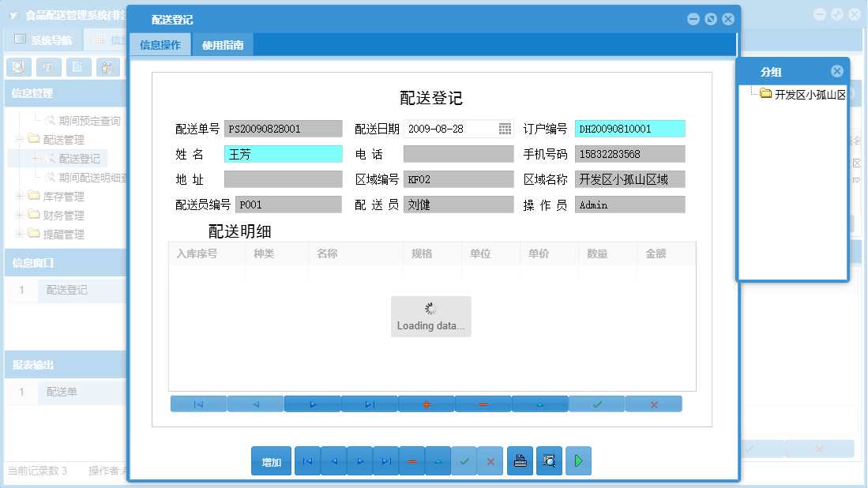Switch to the 使用指南 tab
The width and height of the screenshot is (868, 488).
coord(224,45)
